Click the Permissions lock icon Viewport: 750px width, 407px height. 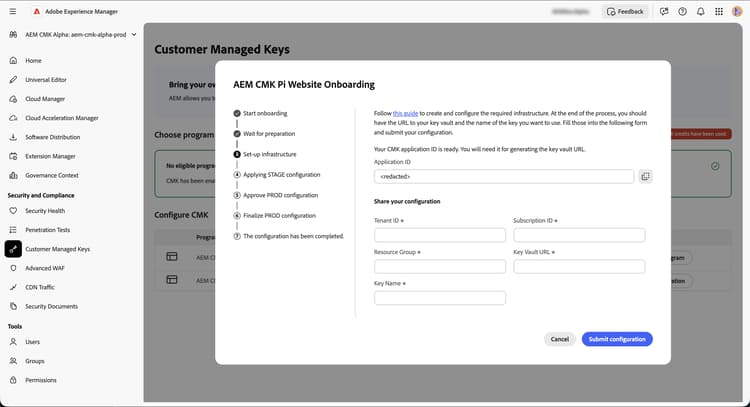13,380
